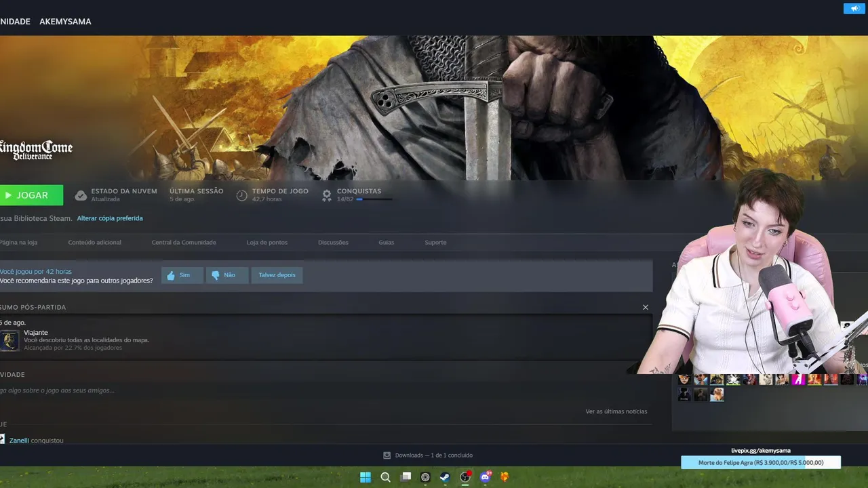Click the Morte do Felipe Agra donation bar
The image size is (868, 488).
point(761,462)
